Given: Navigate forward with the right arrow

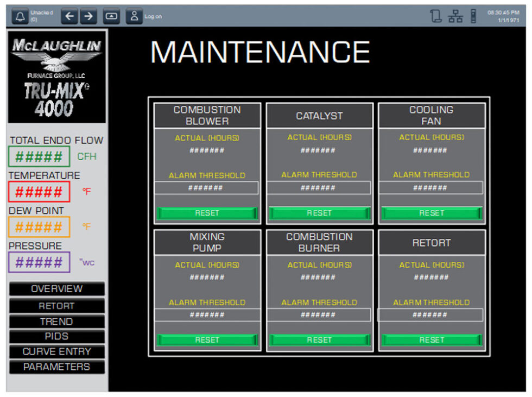Looking at the screenshot, I should pos(88,16).
